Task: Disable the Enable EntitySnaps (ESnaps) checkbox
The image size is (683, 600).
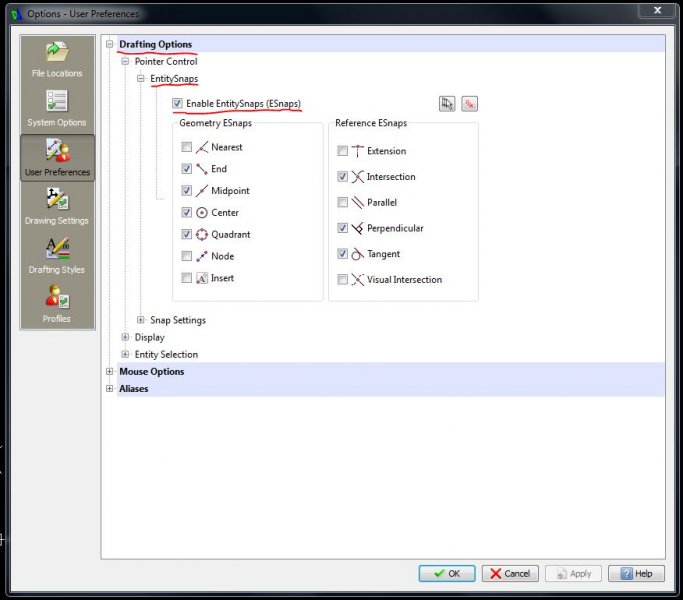Action: 177,104
